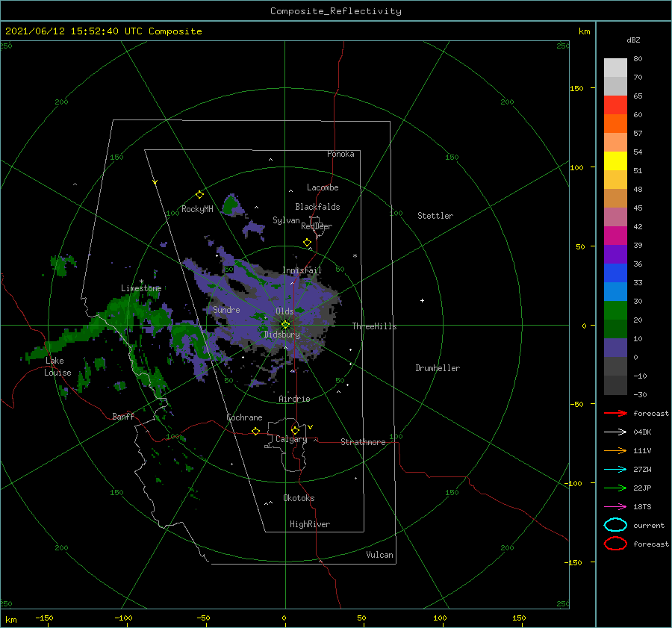
Task: Click the cyan current ellipse legend icon
Action: tap(615, 525)
